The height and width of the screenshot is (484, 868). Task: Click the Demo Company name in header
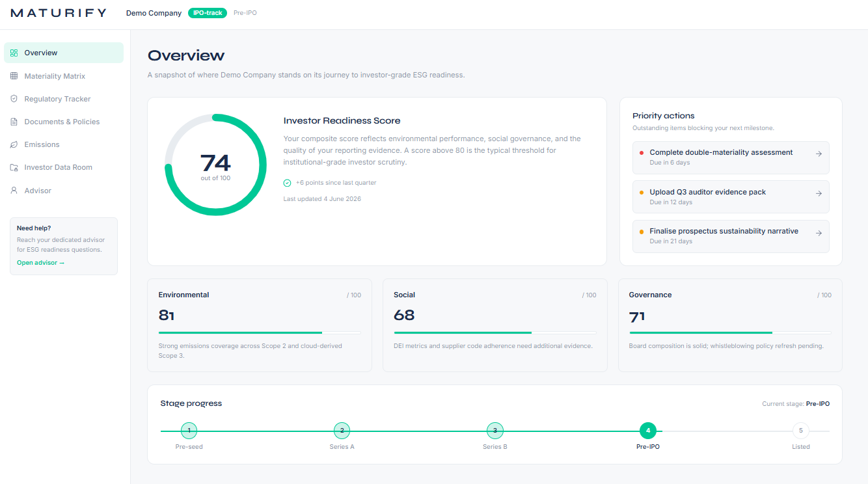pyautogui.click(x=154, y=13)
